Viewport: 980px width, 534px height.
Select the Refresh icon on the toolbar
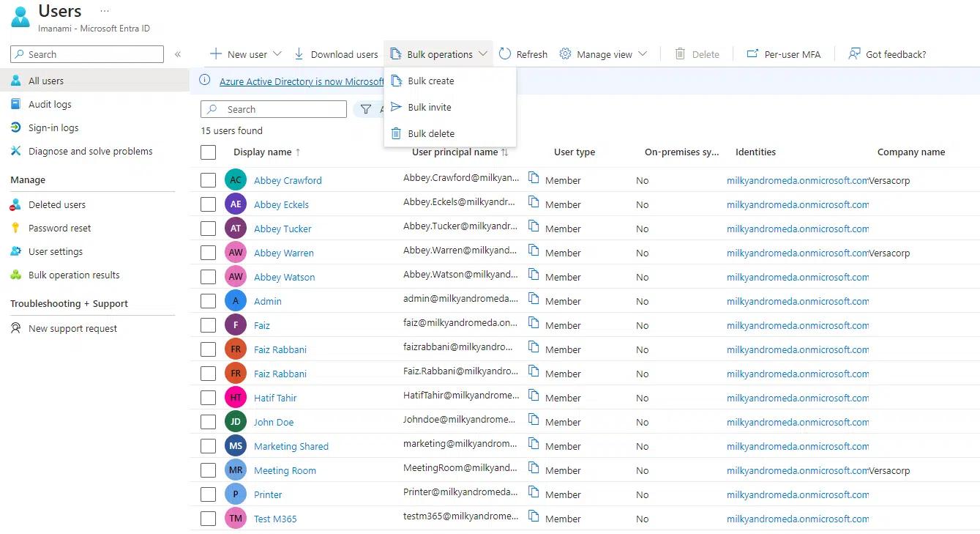click(x=504, y=53)
